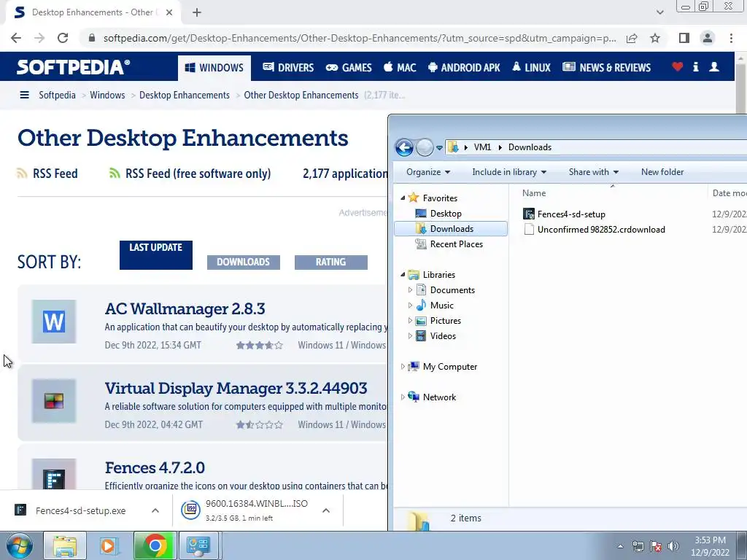Select Recent Places in Explorer
Viewport: 747px width, 560px height.
click(456, 244)
